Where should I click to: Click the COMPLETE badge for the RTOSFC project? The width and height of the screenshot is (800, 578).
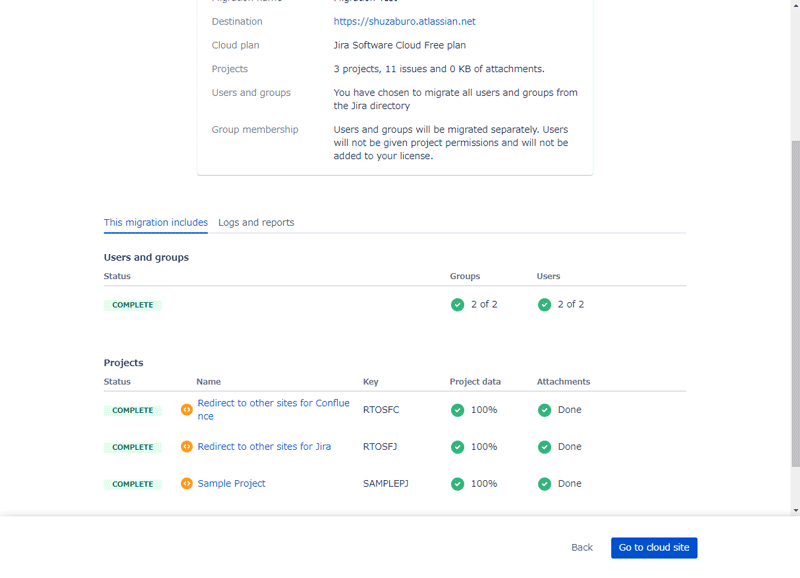click(133, 411)
